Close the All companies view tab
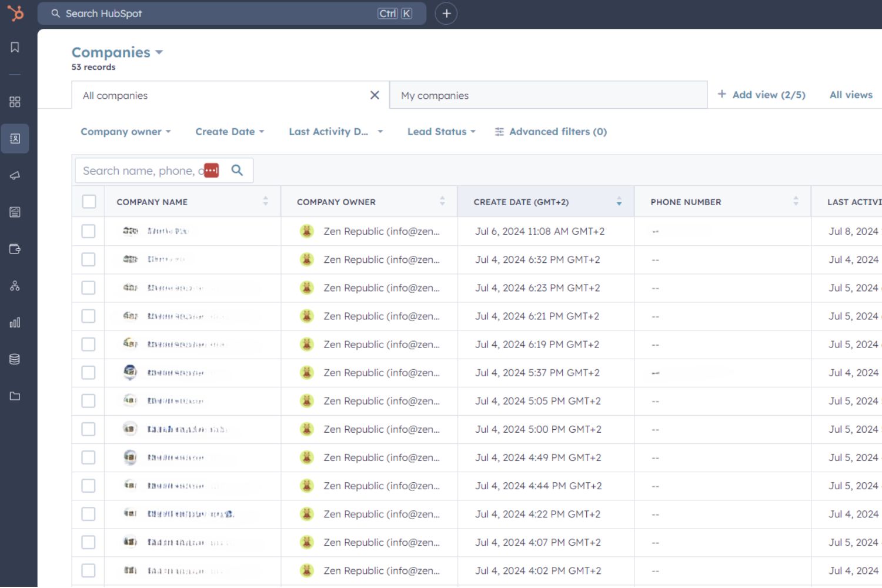This screenshot has width=882, height=588. pos(375,95)
